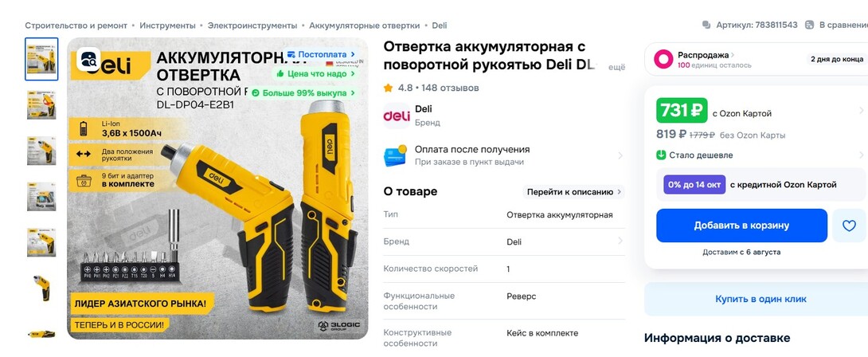This screenshot has height=357, width=868.
Task: Click the image search icon on product photo
Action: coord(88,59)
